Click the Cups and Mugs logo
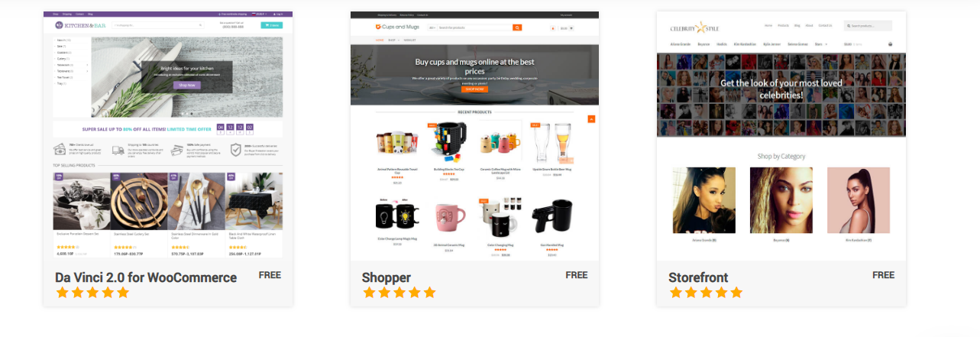 coord(397,28)
